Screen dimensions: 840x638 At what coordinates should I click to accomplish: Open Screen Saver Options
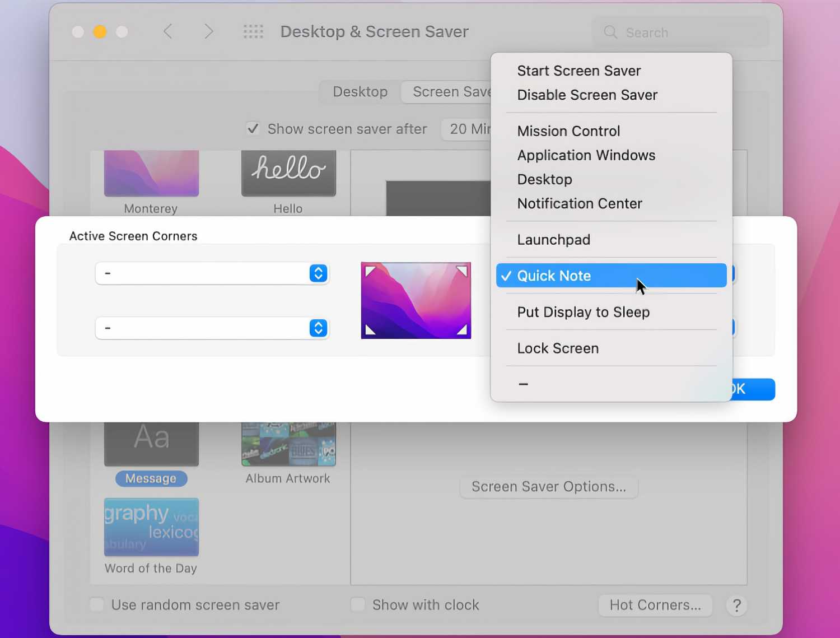click(549, 487)
